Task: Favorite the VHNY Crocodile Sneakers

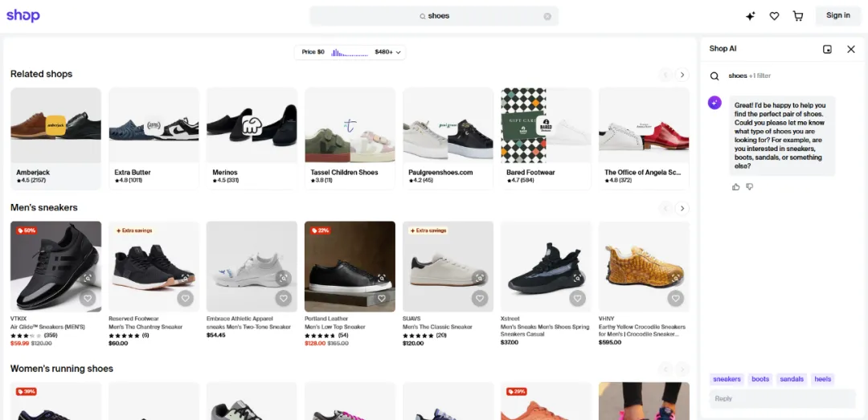Action: click(x=675, y=299)
